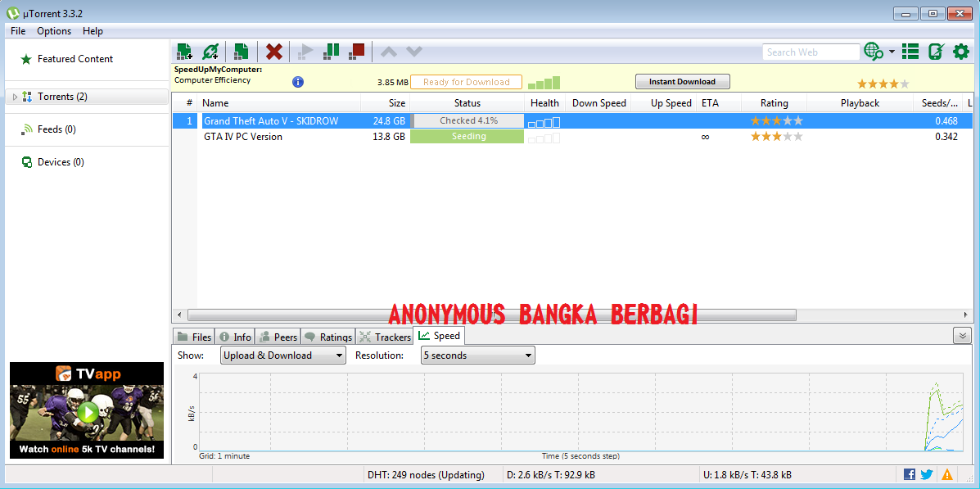The width and height of the screenshot is (980, 489).
Task: Expand the Torrents tree arrow
Action: 15,97
